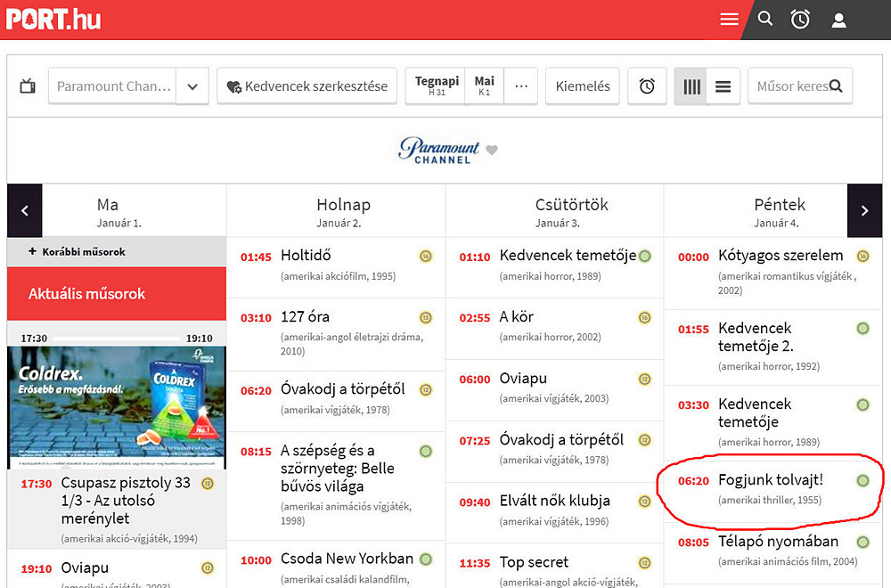The height and width of the screenshot is (588, 891).
Task: Click the Műsor keresés search field
Action: 791,86
